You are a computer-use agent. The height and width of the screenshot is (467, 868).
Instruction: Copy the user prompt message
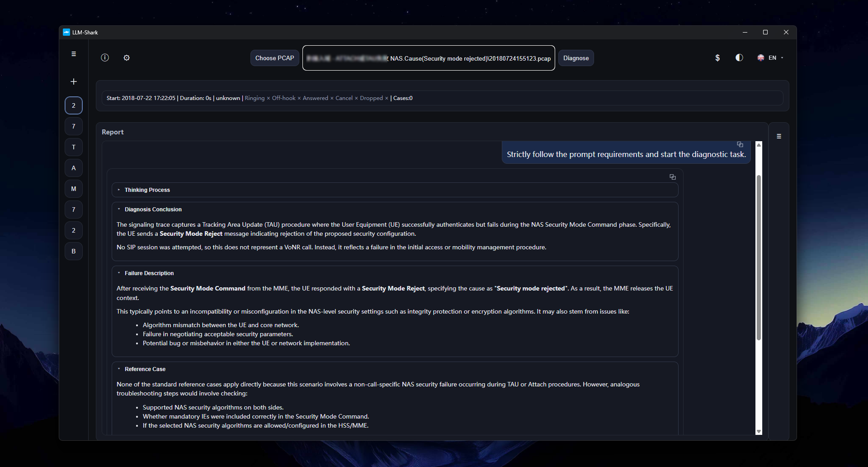(x=740, y=144)
